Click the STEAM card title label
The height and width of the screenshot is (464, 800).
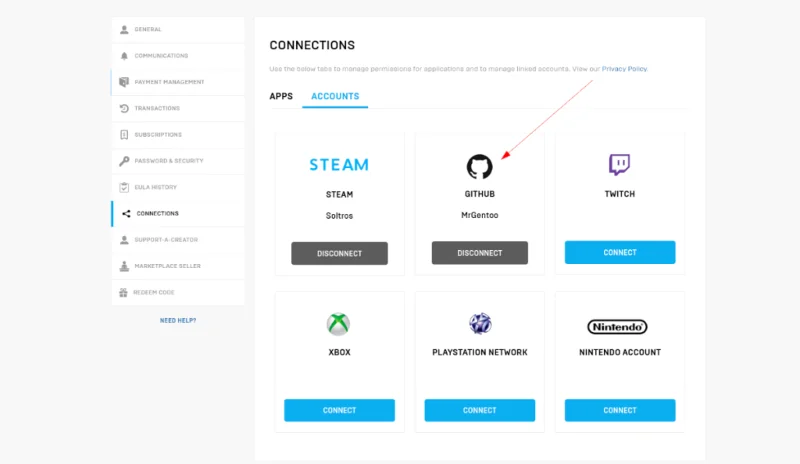coord(339,194)
